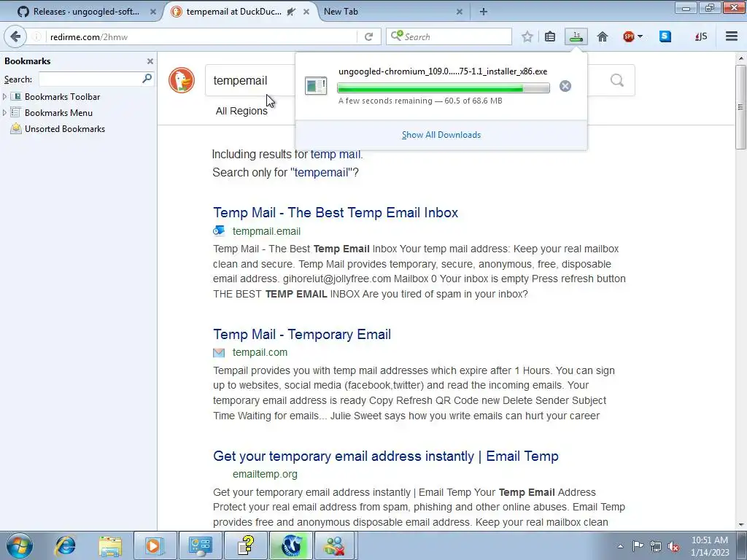This screenshot has width=747, height=560.
Task: Click the scrollbar up arrow
Action: (x=740, y=58)
